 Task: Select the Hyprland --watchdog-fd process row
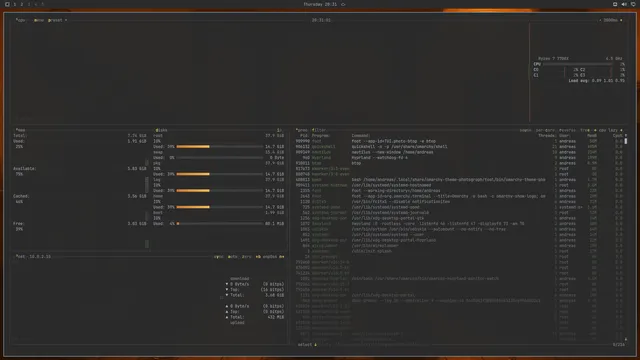[x=459, y=158]
